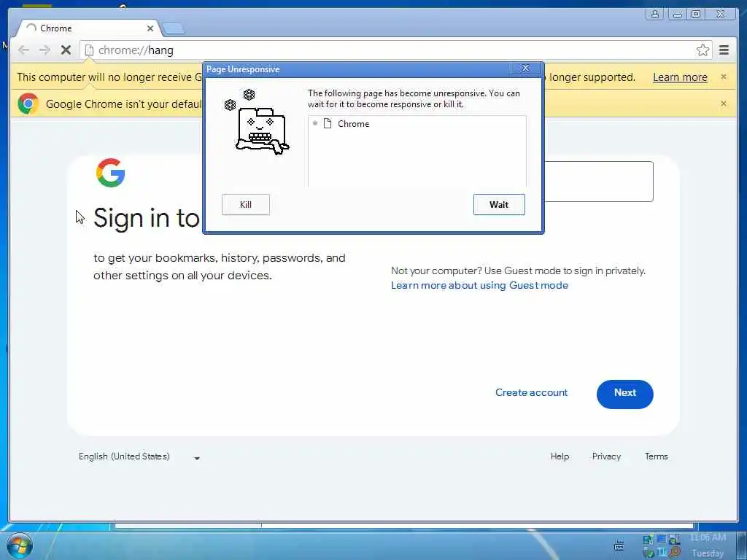Stop loading the page
The width and height of the screenshot is (747, 560).
coord(66,50)
